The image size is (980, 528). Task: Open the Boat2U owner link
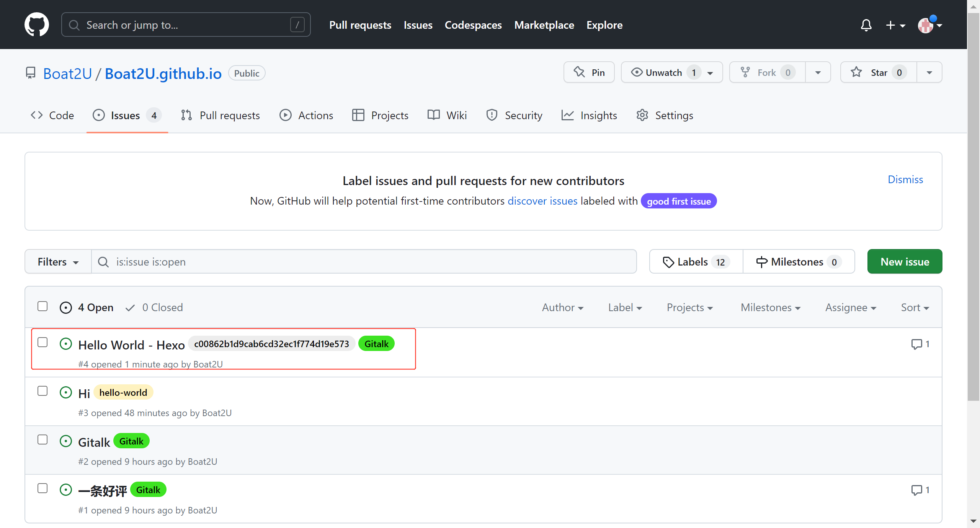point(67,73)
